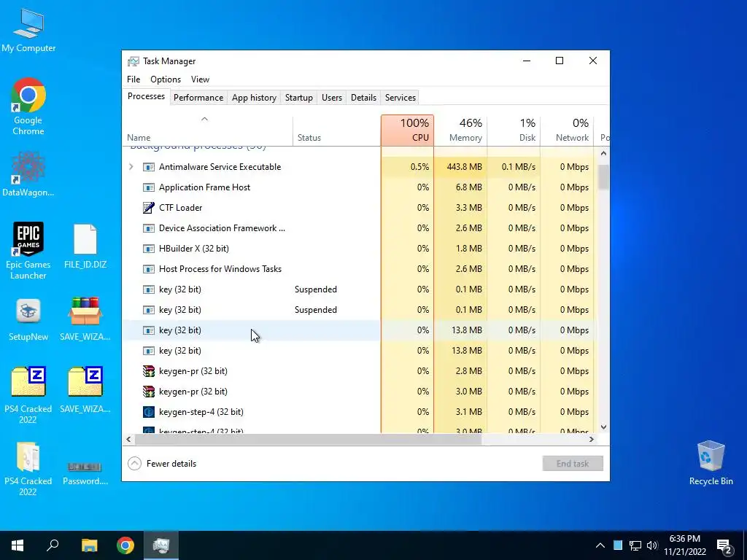Open File Explorer from the taskbar

click(89, 545)
